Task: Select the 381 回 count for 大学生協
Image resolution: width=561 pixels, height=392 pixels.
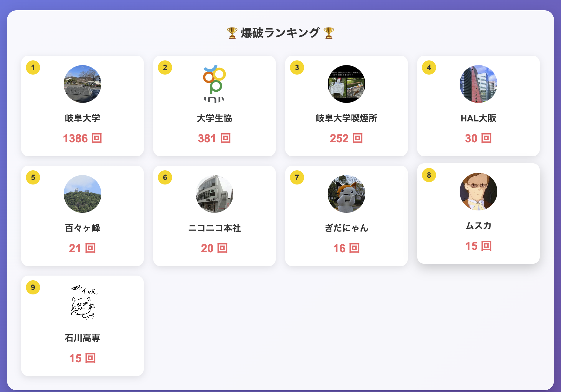Action: [214, 138]
